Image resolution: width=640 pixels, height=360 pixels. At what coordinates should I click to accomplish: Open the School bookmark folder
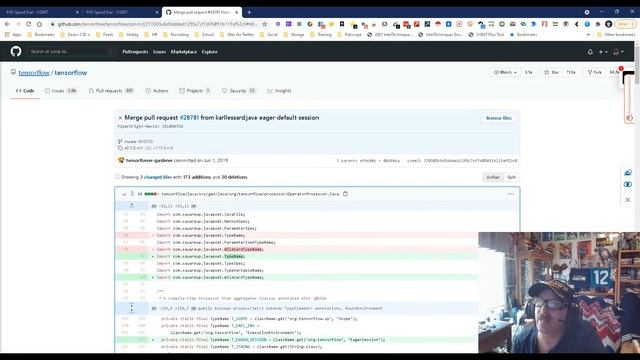point(204,35)
